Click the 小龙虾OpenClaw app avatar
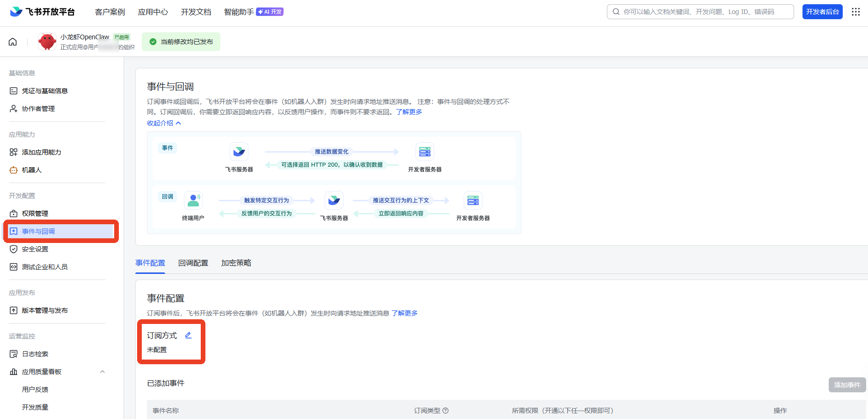 (x=47, y=42)
